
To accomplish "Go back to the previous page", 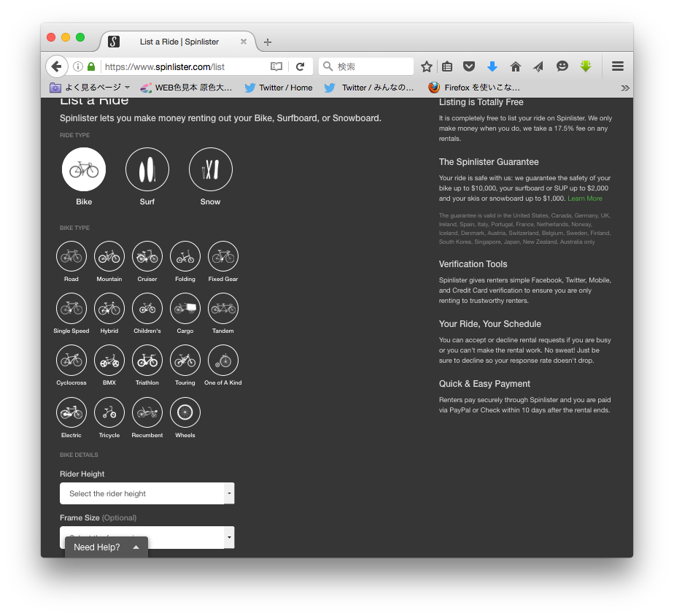I will coord(57,66).
